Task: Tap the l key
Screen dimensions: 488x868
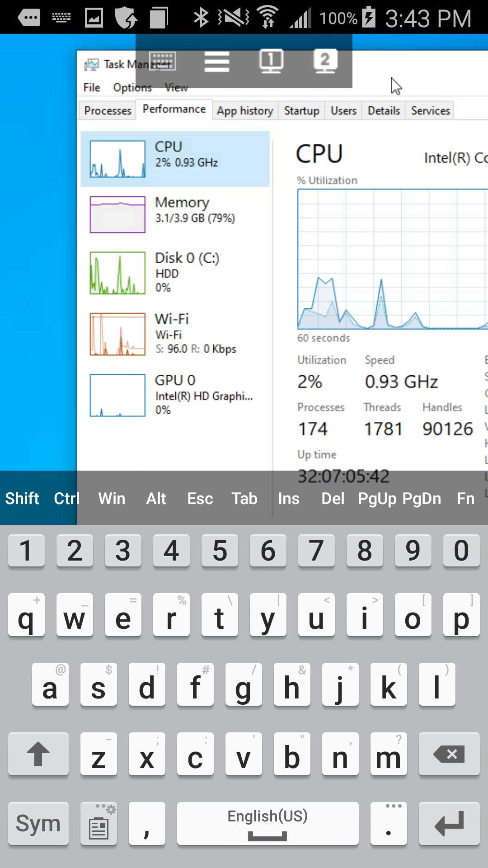Action: (x=437, y=684)
